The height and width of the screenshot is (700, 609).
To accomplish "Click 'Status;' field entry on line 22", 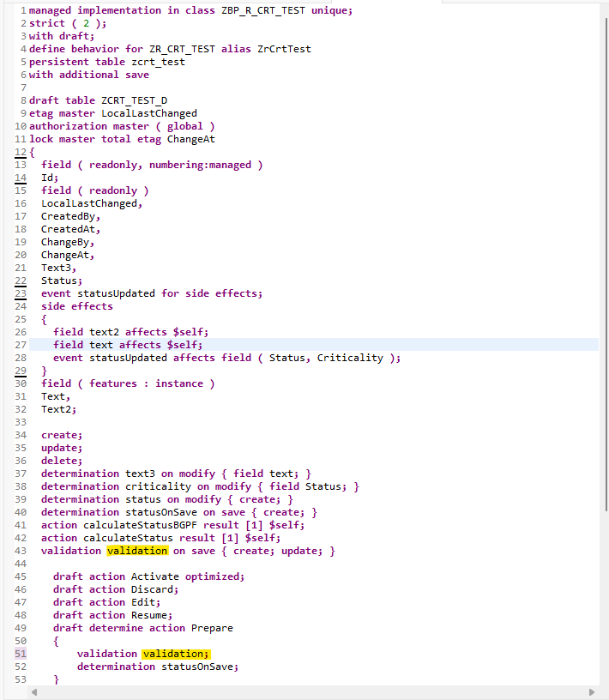I will tap(62, 281).
